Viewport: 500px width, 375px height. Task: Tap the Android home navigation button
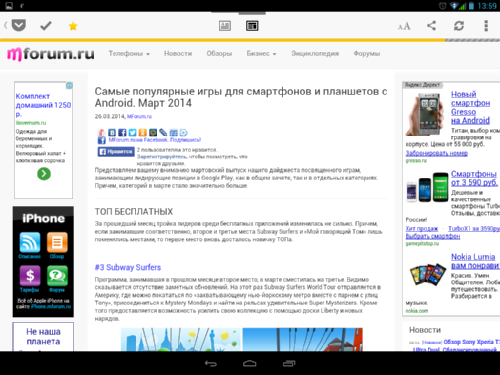point(250,363)
